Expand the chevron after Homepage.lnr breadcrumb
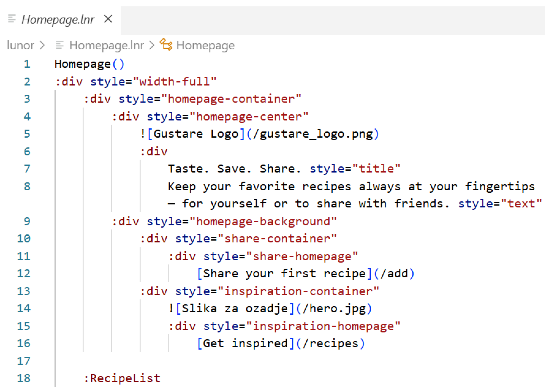This screenshot has width=551, height=392. coord(152,45)
